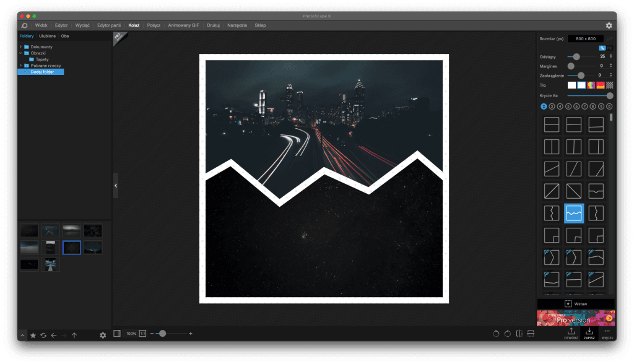634x364 pixels.
Task: Collapse the Obrazki folder tree
Action: (x=20, y=53)
